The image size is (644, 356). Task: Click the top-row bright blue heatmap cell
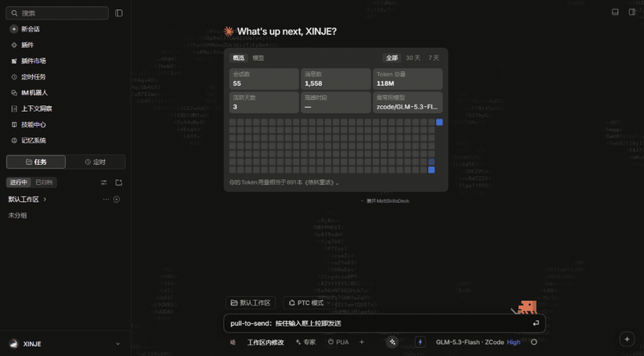coord(439,122)
